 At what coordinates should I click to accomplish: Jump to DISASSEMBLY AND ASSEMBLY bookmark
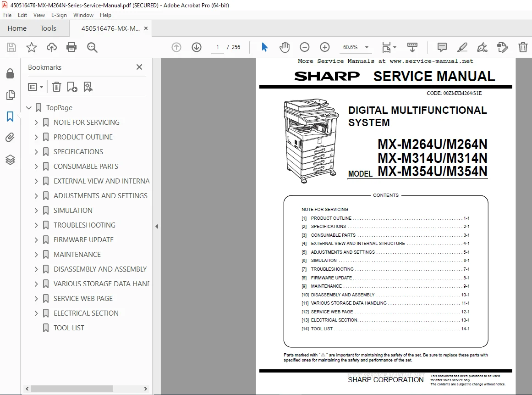tap(100, 269)
